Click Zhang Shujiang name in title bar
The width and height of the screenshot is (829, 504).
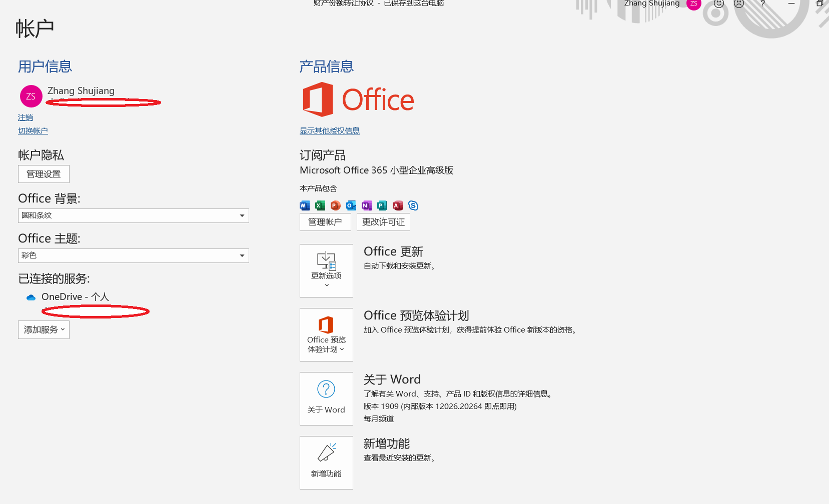[652, 3]
